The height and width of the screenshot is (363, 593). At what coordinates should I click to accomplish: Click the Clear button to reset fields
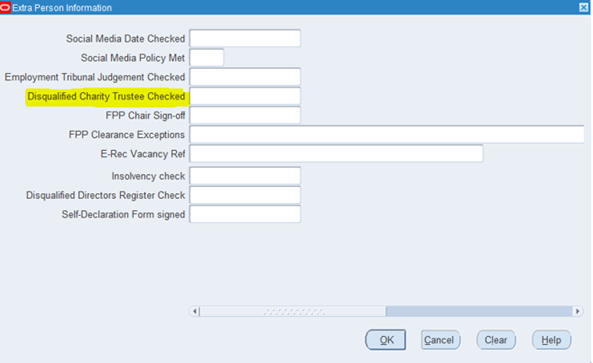[x=496, y=340]
